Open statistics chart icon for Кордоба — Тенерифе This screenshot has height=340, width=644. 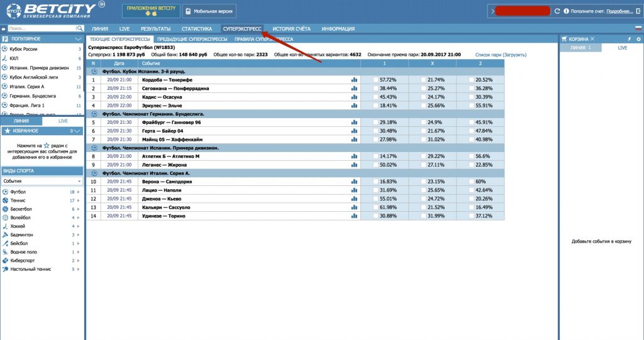pos(354,80)
